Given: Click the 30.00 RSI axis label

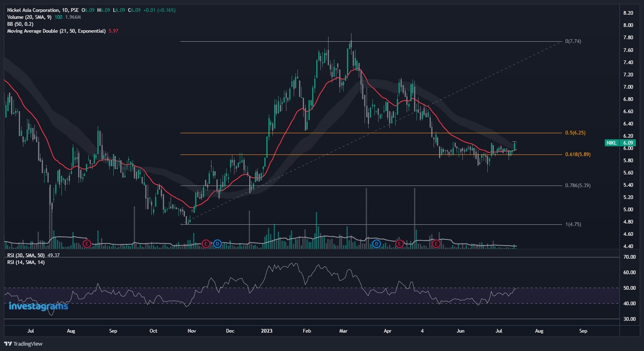Looking at the screenshot, I should pos(629,319).
